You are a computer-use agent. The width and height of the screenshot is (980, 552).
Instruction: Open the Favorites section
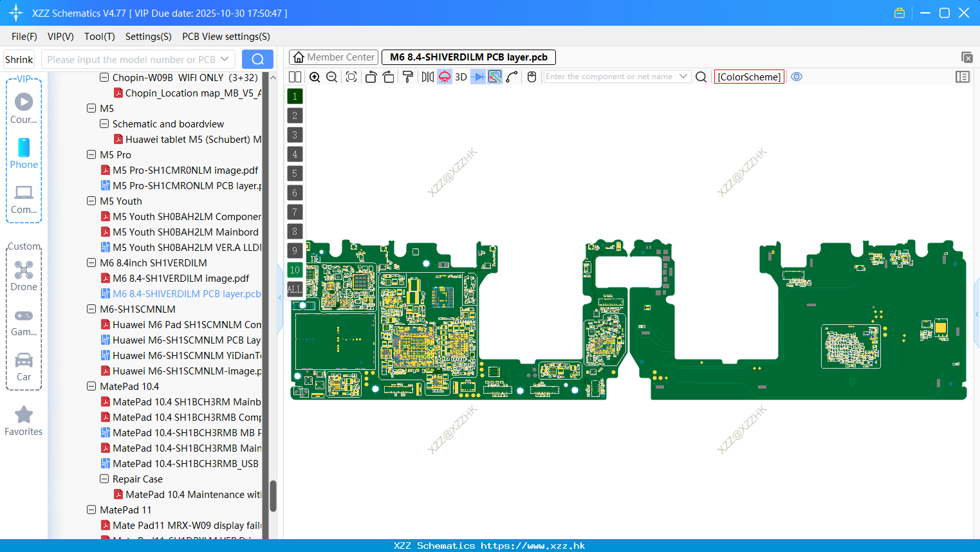click(x=24, y=421)
